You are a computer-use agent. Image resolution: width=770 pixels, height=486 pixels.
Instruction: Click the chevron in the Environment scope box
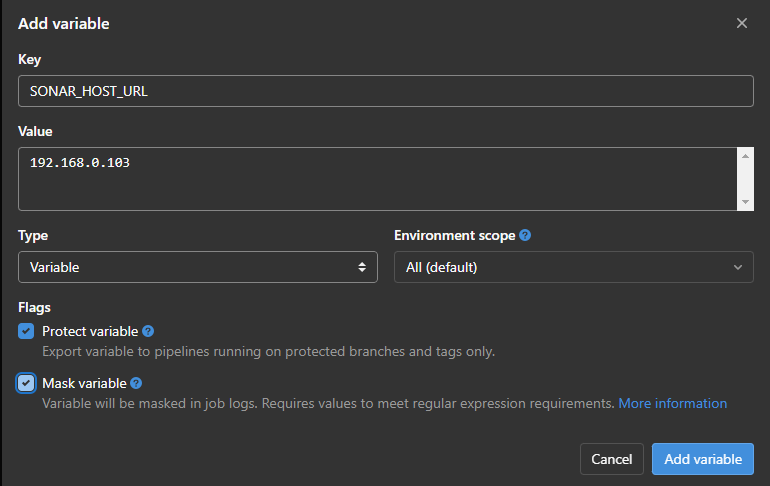738,267
